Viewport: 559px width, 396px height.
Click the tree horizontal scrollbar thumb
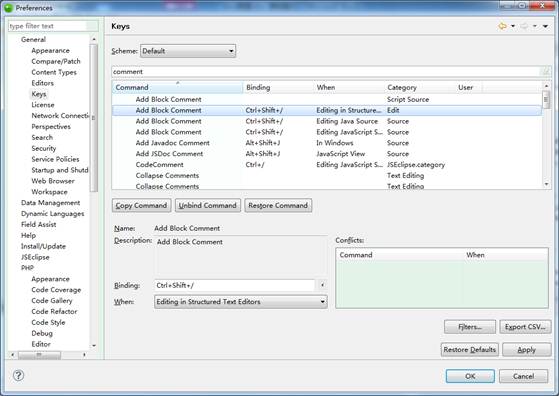[x=39, y=355]
